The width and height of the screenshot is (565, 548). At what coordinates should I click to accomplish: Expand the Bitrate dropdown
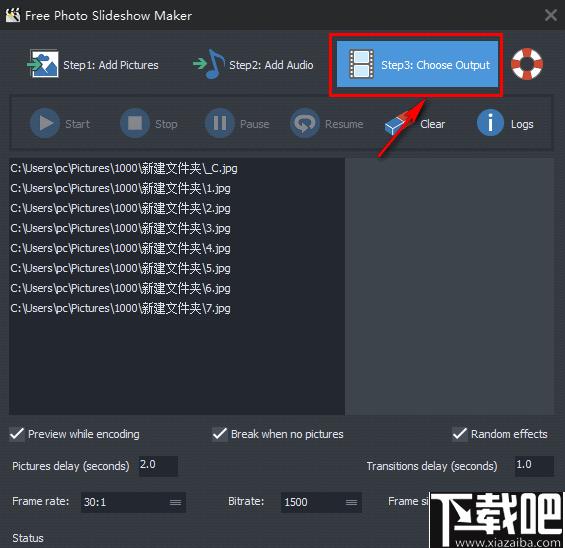pyautogui.click(x=351, y=502)
